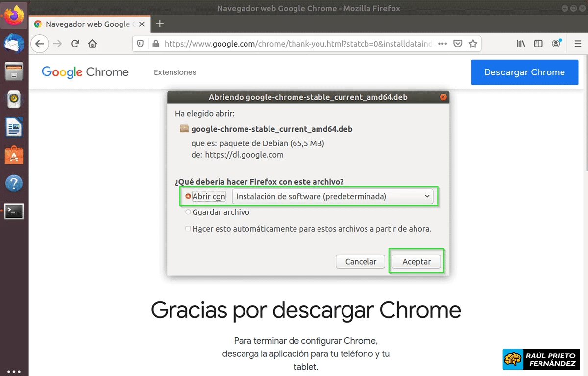Toggle the sidebar panel icon

tap(538, 44)
